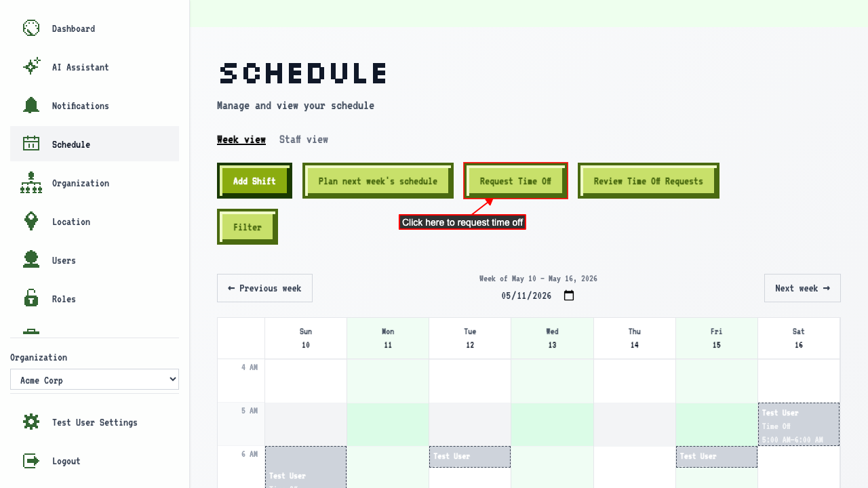Switch to Staff view tab
Screen dimensions: 868x488
point(304,139)
